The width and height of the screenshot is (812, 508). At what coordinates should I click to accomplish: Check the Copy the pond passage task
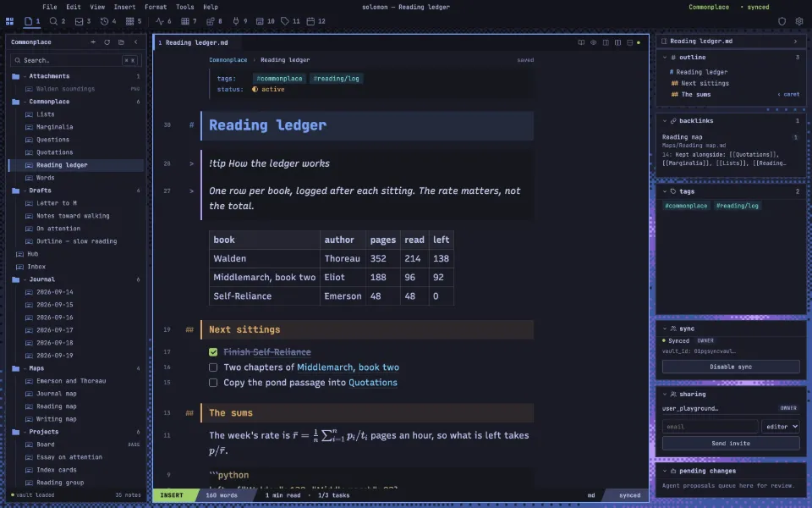pos(213,383)
